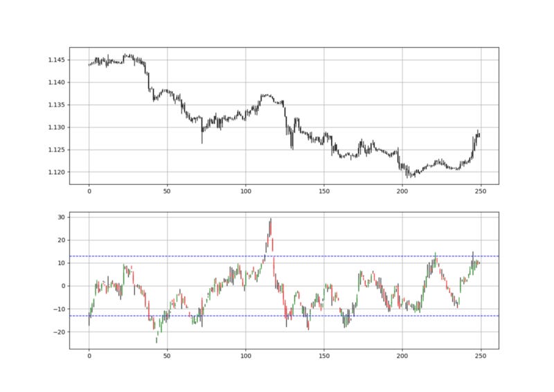This screenshot has width=554, height=392.
Task: Click the 30 y-axis label on the indicator chart
Action: coord(61,217)
